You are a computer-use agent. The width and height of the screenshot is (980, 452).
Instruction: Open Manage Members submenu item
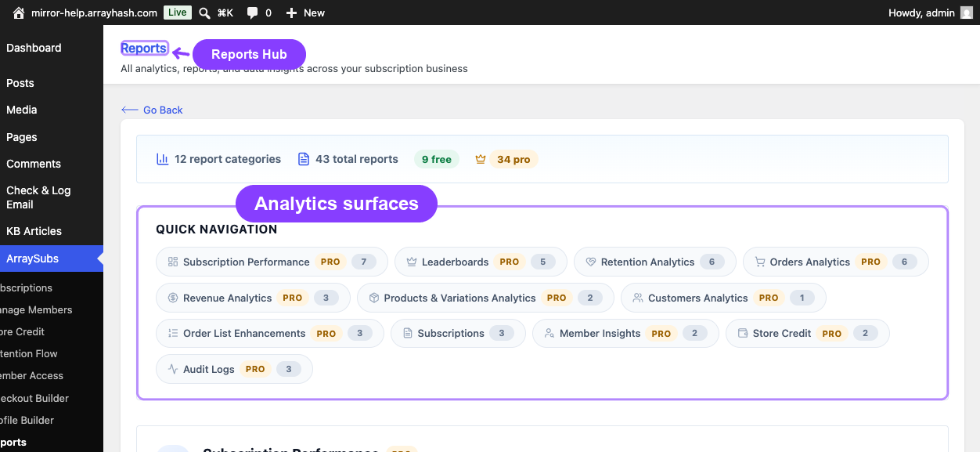pos(36,310)
